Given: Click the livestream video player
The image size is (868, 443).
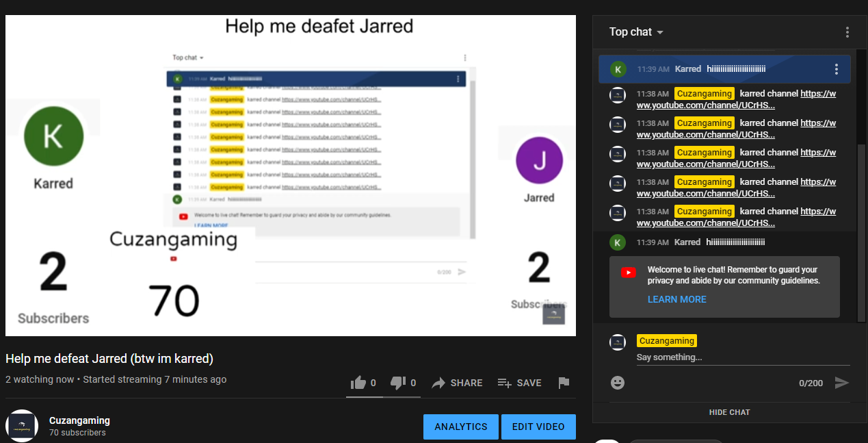Looking at the screenshot, I should pos(291,175).
